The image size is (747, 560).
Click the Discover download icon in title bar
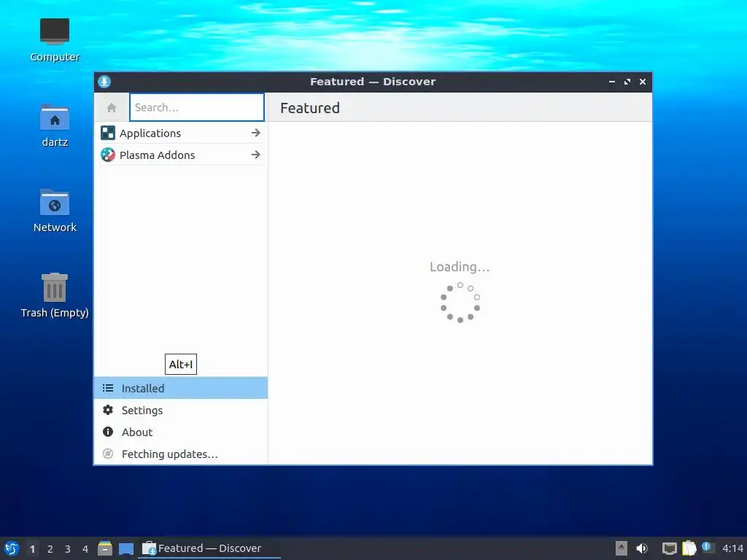pos(104,82)
